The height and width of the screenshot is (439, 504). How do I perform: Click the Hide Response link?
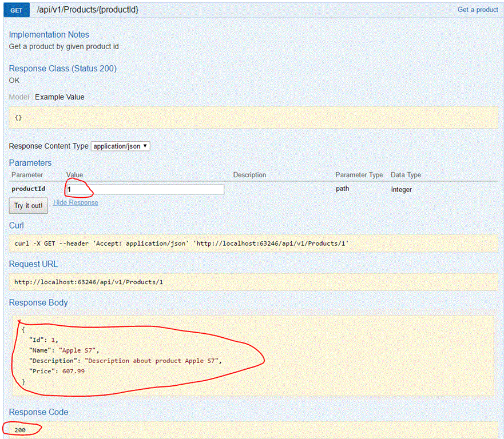76,202
